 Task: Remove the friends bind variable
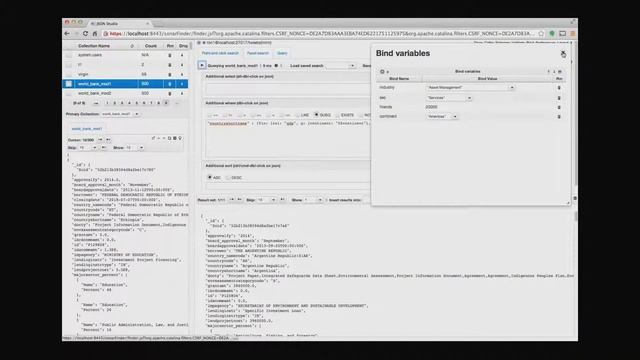pos(559,107)
